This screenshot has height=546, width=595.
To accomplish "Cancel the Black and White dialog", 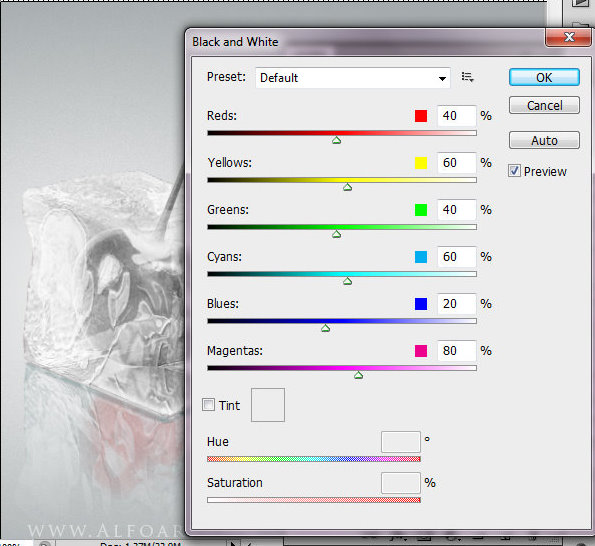I will point(544,105).
